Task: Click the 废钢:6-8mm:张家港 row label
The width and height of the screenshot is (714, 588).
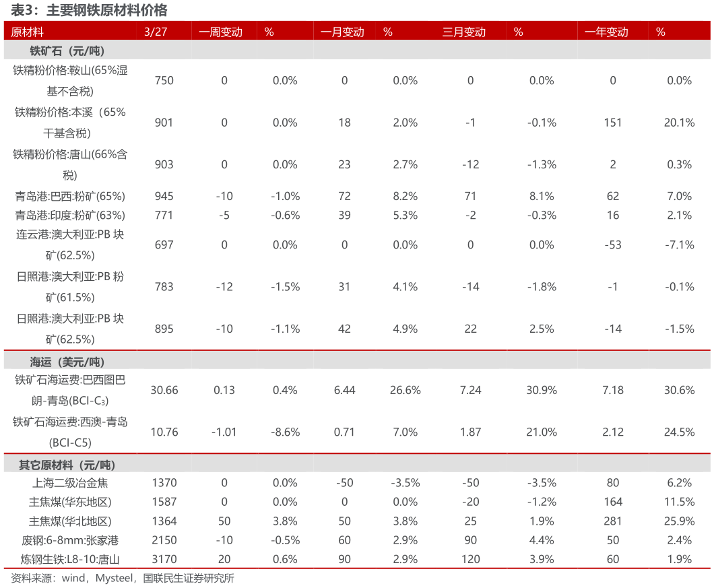Action: click(x=70, y=540)
